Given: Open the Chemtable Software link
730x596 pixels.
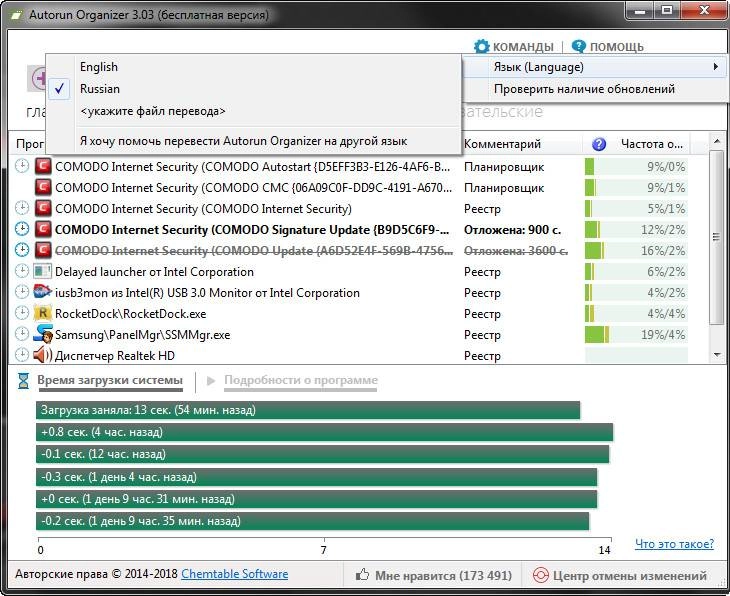Looking at the screenshot, I should coord(235,574).
